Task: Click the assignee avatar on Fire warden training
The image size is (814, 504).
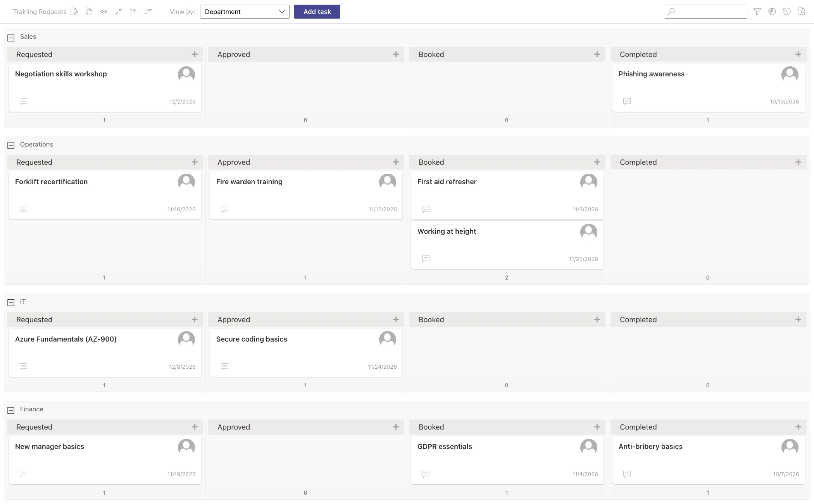Action: (387, 182)
